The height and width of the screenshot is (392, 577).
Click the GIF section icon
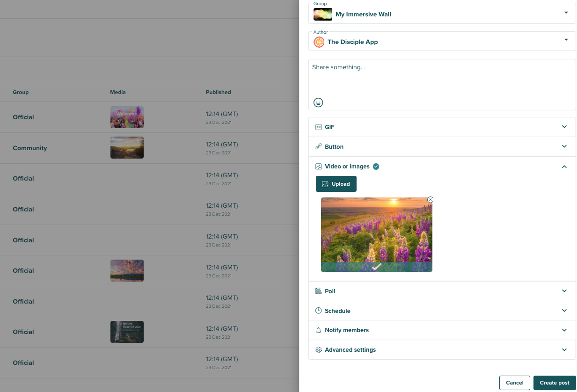tap(319, 127)
